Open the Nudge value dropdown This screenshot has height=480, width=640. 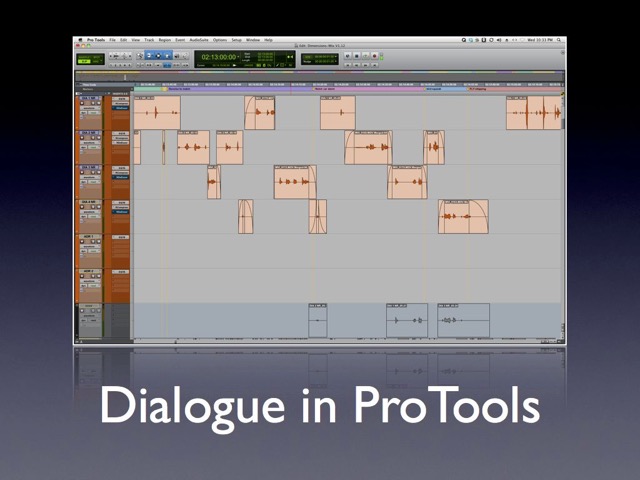click(x=336, y=61)
